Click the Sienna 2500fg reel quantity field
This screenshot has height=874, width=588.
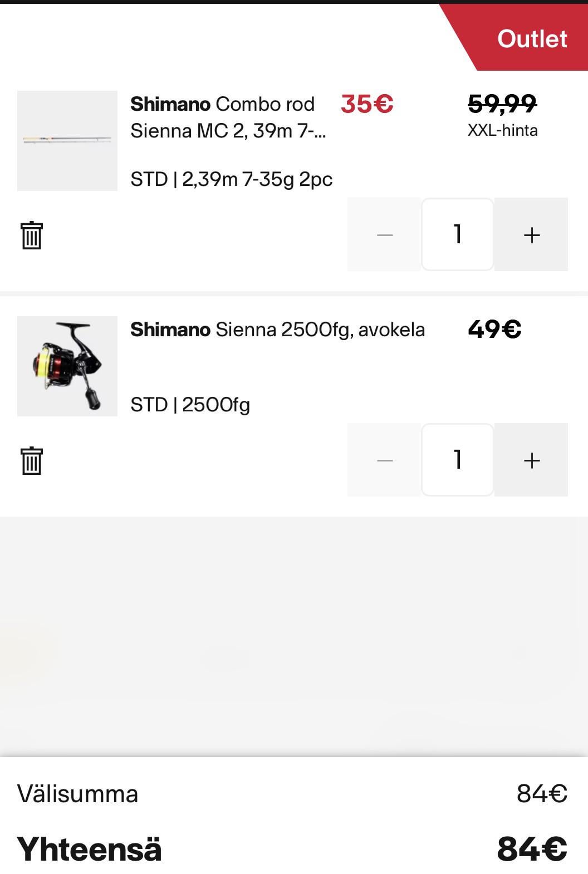click(x=458, y=460)
